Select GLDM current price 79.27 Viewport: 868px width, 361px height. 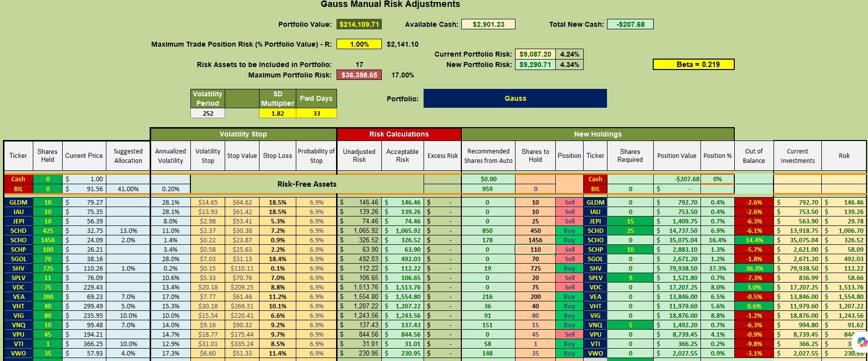(84, 202)
